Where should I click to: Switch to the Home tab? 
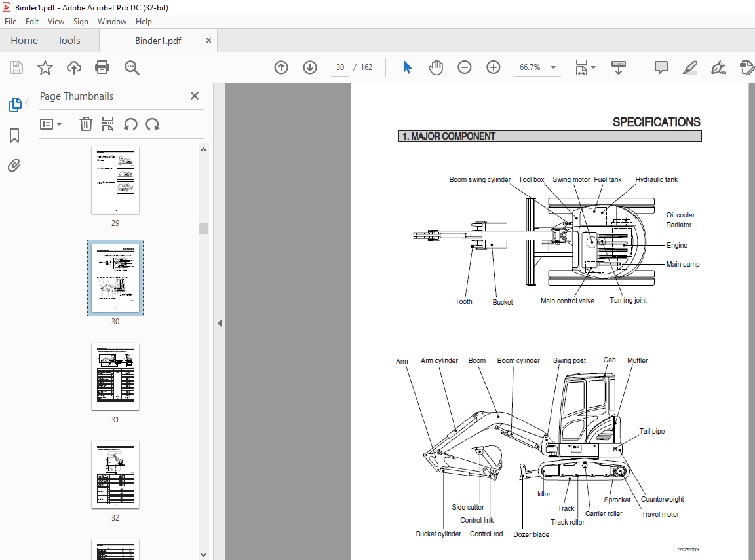click(x=24, y=41)
